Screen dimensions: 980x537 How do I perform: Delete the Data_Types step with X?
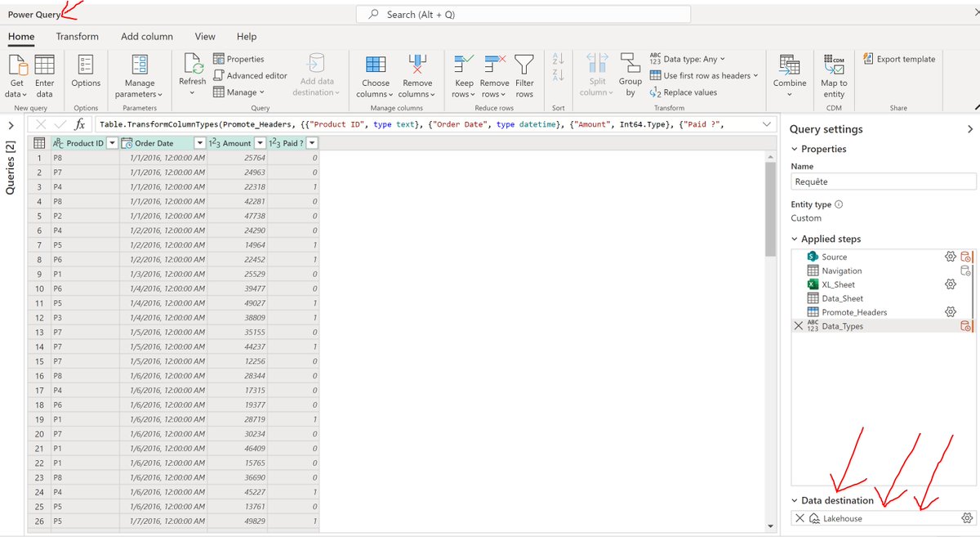click(799, 326)
